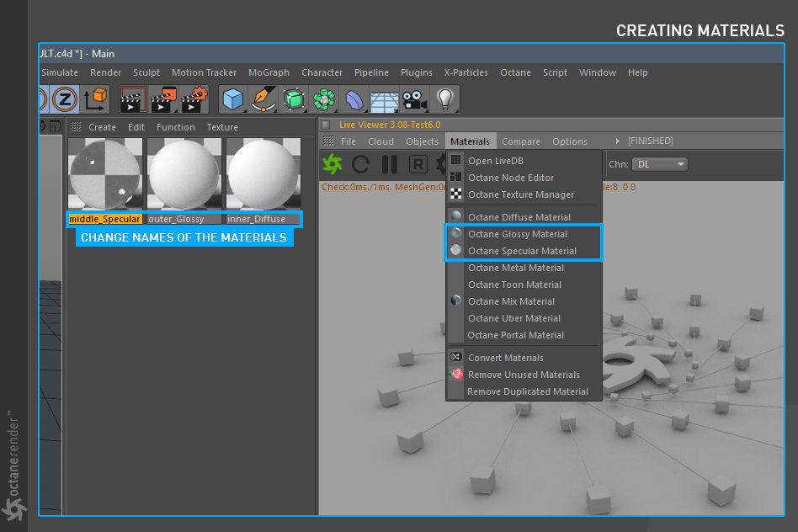Select the spline Pen tool icon
Screen dimensions: 798x532
point(263,100)
